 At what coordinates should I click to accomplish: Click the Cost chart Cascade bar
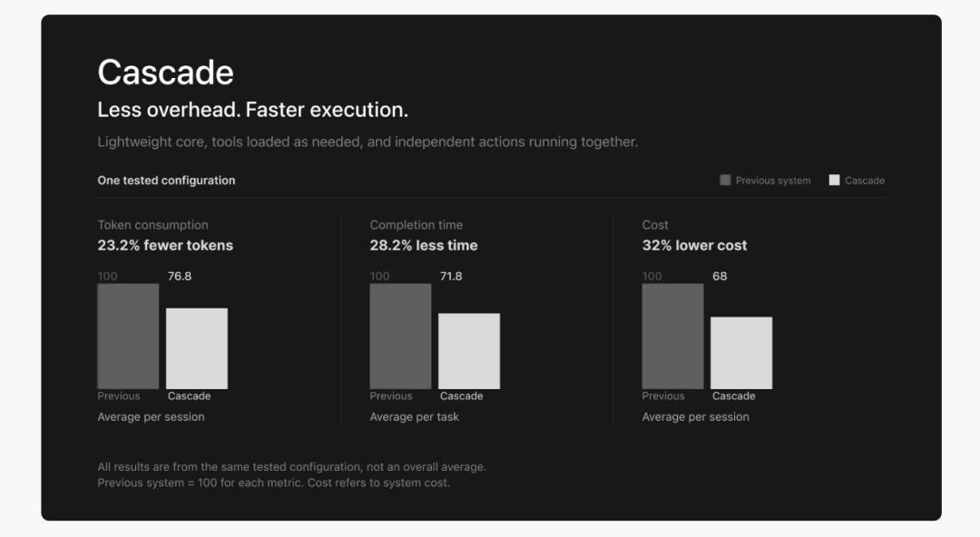(x=741, y=353)
